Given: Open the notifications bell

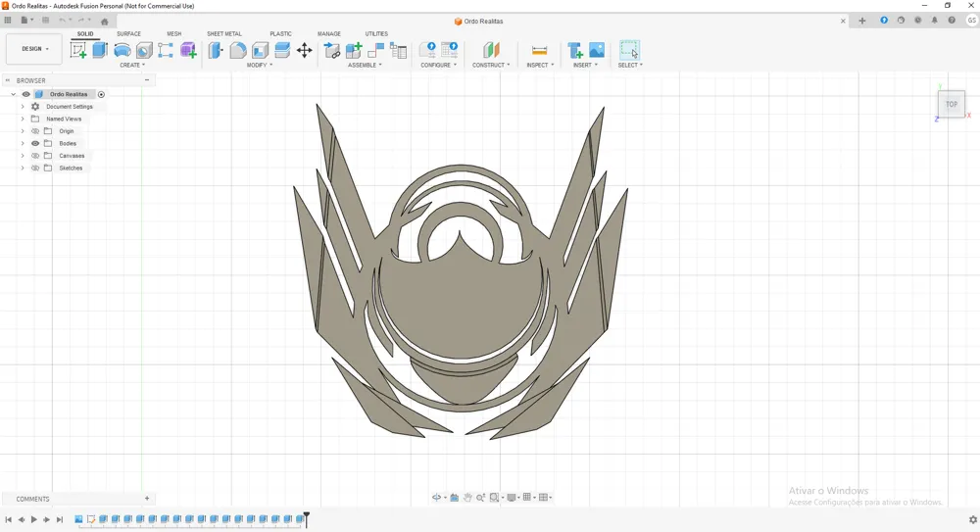Looking at the screenshot, I should coord(934,21).
